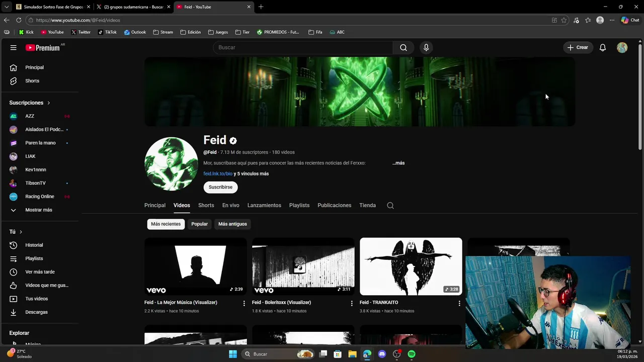This screenshot has width=644, height=362.
Task: Open Racing Online subscription channel
Action: [x=40, y=197]
